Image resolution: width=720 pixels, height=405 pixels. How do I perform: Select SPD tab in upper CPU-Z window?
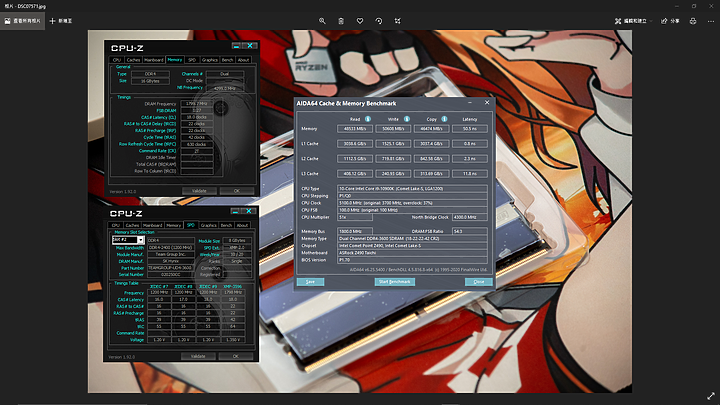[192, 60]
